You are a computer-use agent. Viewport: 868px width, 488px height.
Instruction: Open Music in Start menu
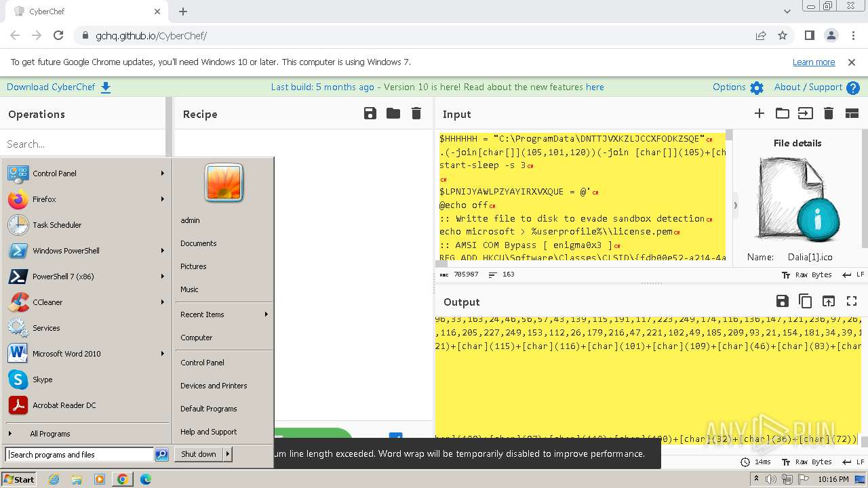point(189,289)
